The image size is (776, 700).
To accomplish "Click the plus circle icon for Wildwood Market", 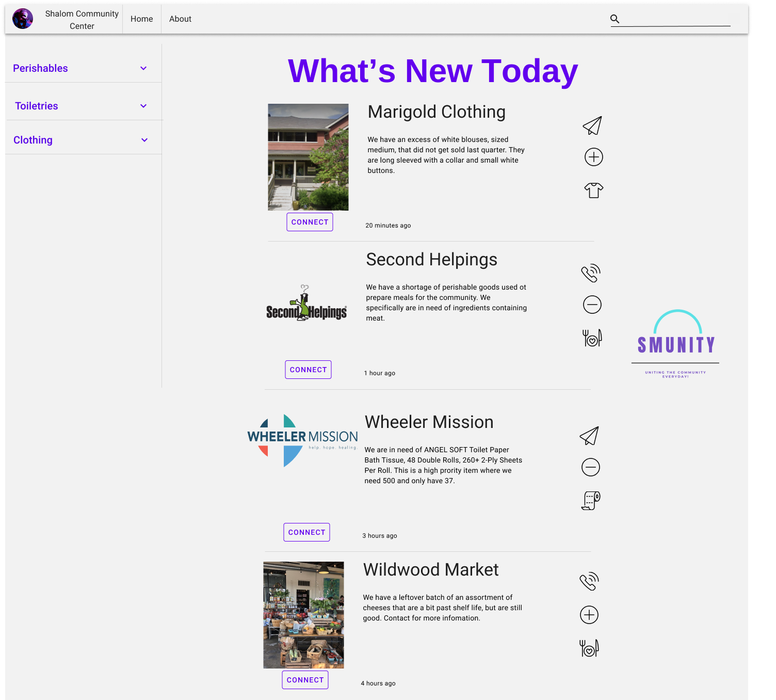I will [589, 615].
